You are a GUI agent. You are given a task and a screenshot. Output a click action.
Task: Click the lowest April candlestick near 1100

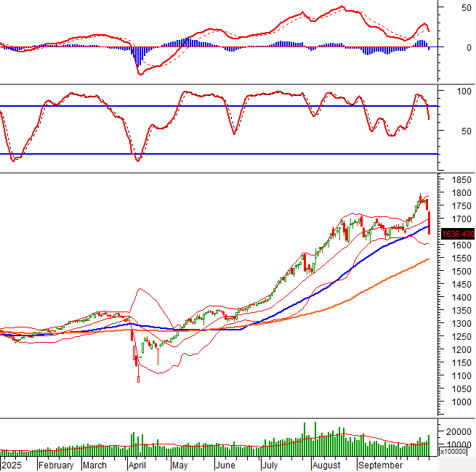(x=138, y=377)
